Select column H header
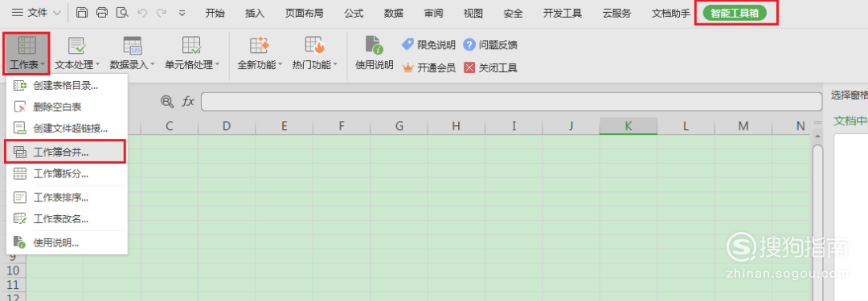 click(x=457, y=126)
